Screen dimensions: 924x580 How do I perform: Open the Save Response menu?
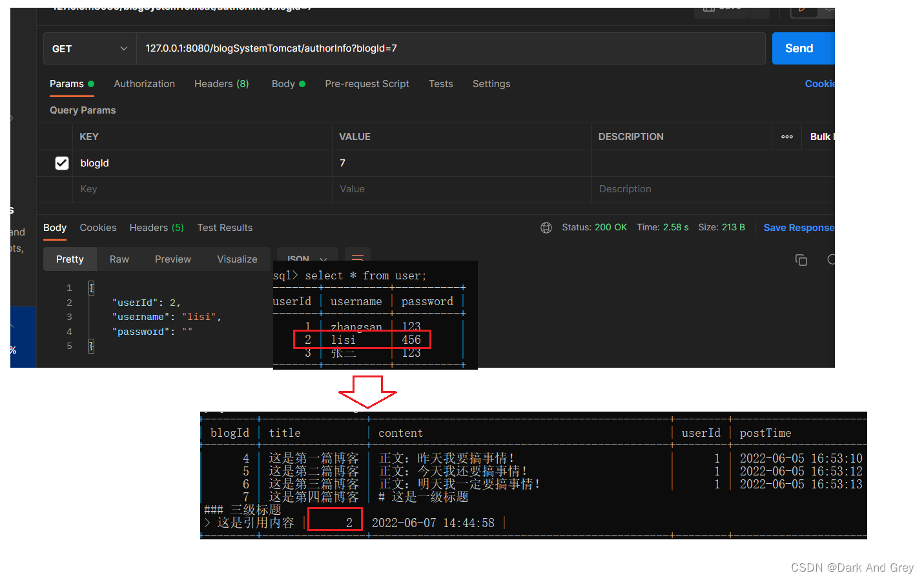[x=799, y=228]
